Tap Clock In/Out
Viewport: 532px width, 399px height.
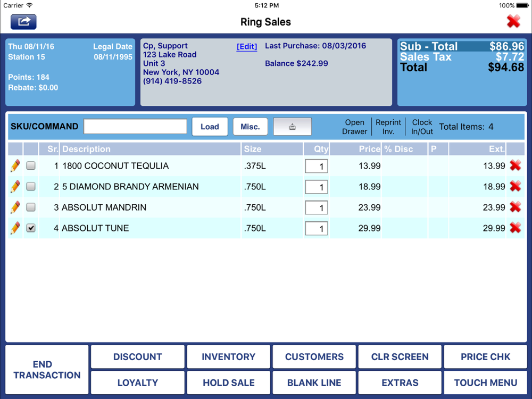422,127
